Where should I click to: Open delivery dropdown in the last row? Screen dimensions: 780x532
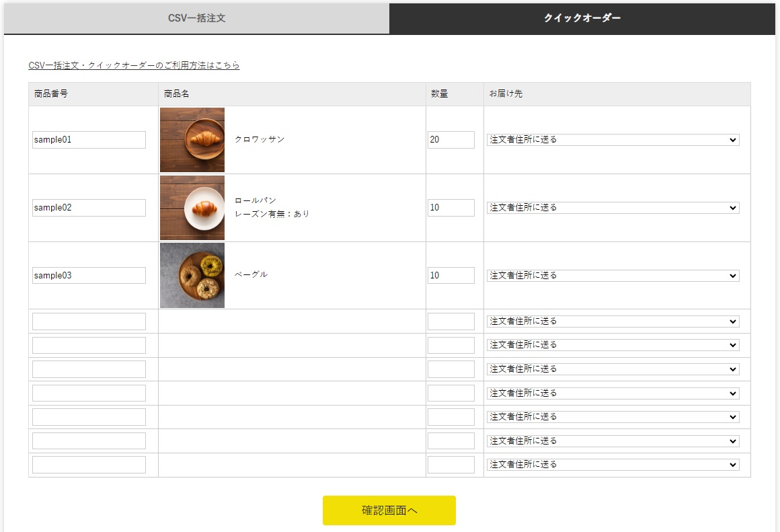pos(613,465)
